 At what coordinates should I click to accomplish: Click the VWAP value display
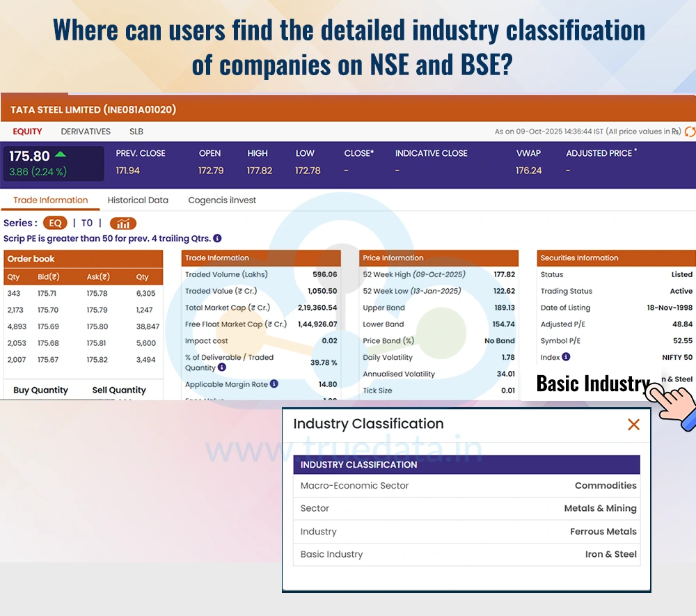click(x=530, y=169)
